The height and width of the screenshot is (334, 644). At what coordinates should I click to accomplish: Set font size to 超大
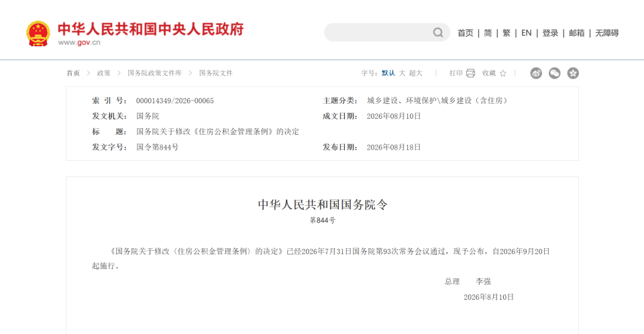[416, 73]
